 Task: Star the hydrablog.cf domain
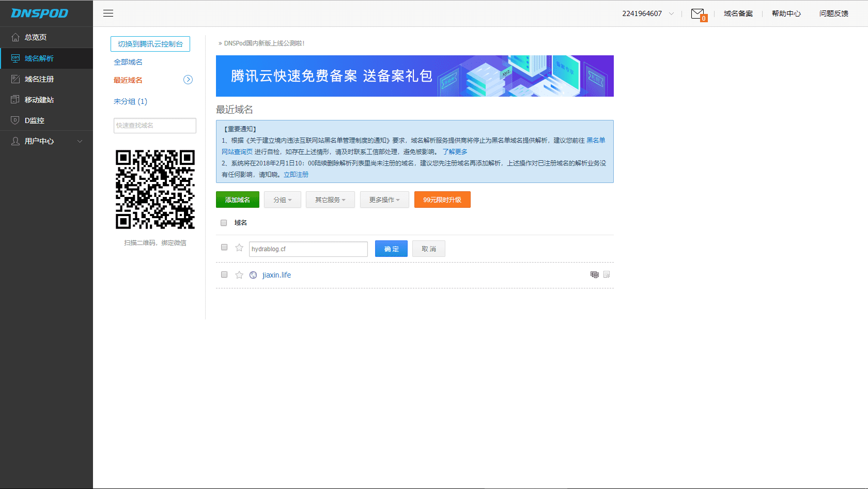point(239,248)
